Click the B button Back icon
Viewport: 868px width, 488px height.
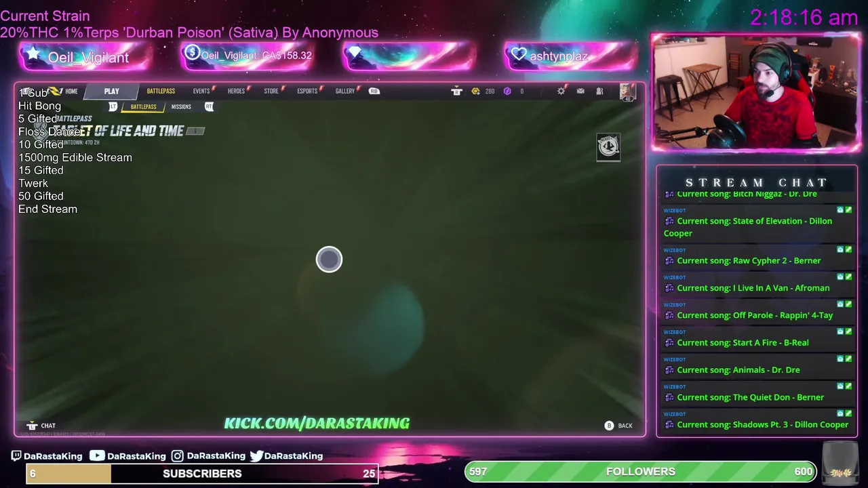coord(609,426)
